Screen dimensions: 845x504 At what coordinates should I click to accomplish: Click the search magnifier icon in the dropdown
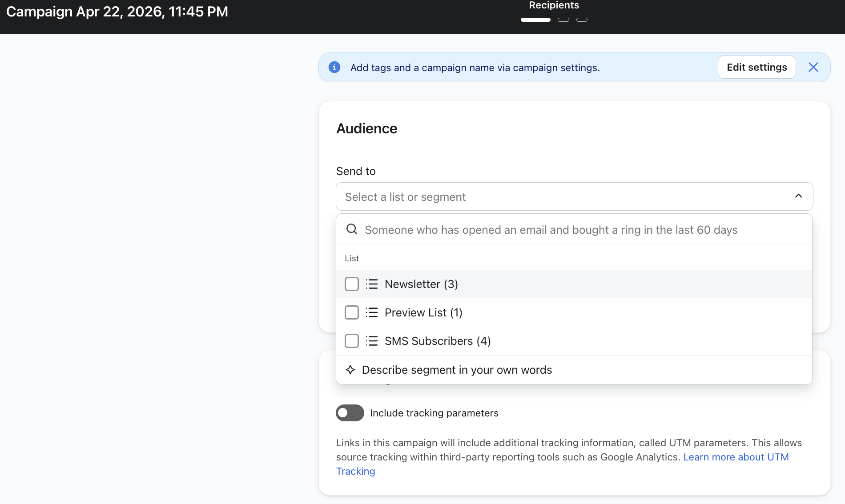click(352, 229)
